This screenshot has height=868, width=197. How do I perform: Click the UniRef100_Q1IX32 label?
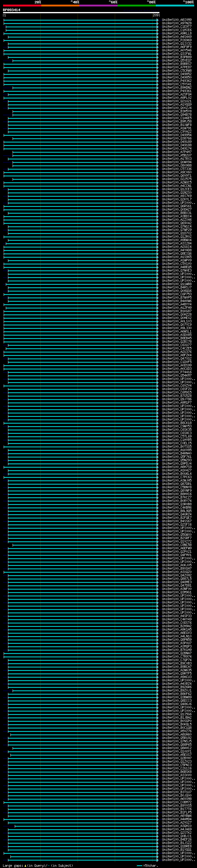pyautogui.click(x=177, y=43)
